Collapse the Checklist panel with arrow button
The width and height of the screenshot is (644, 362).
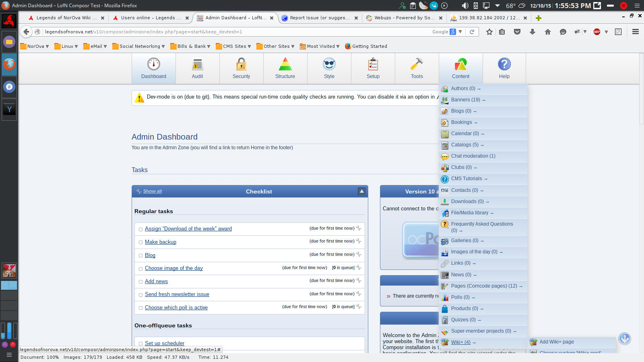coord(361,191)
